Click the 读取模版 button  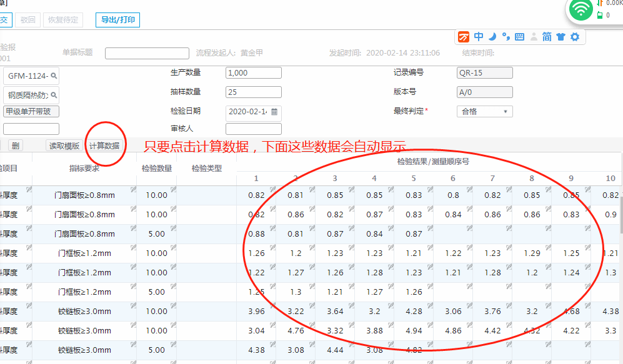64,146
